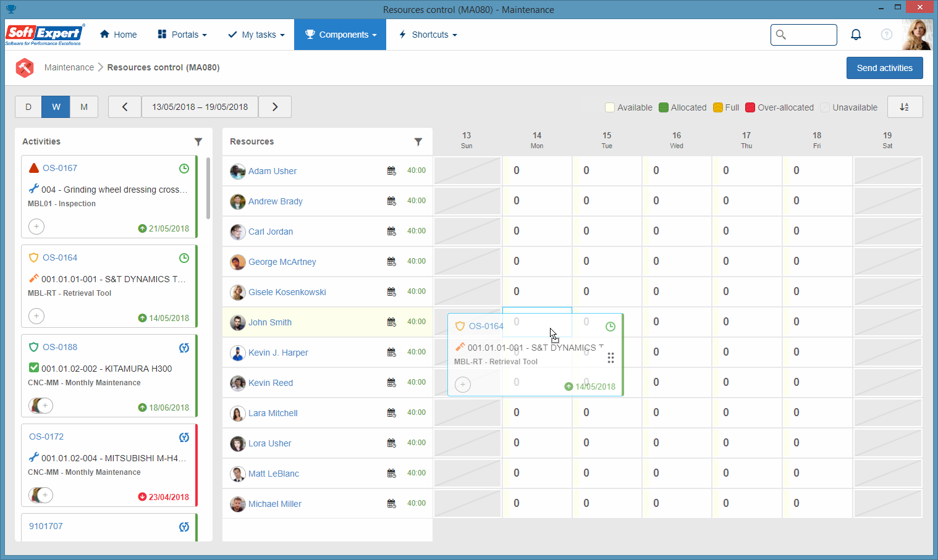The width and height of the screenshot is (938, 560).
Task: Go to previous week with left arrow
Action: (125, 107)
